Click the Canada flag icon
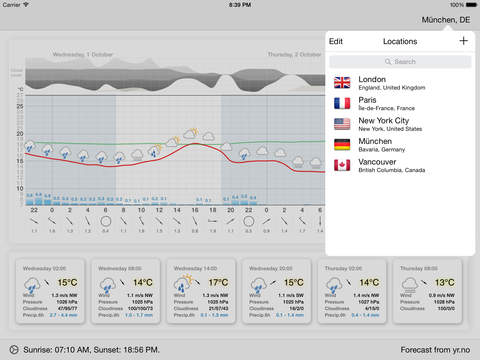Viewport: 480px width, 360px height. click(342, 165)
